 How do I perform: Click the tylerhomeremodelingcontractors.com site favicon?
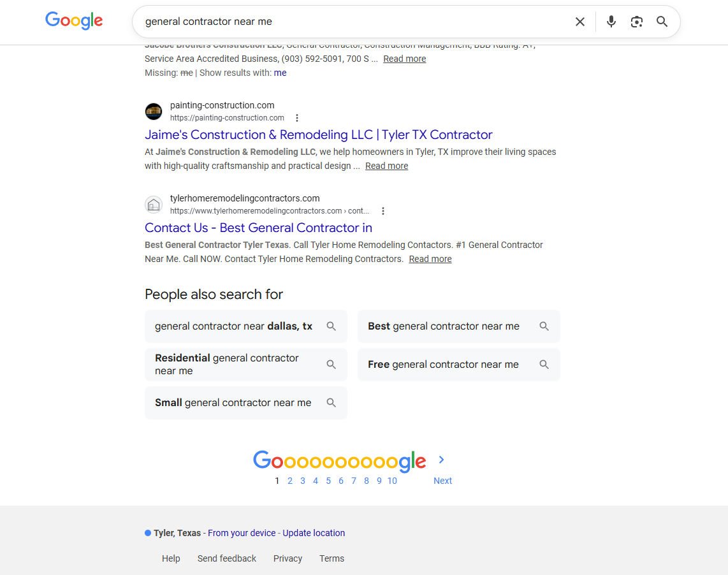coord(154,204)
